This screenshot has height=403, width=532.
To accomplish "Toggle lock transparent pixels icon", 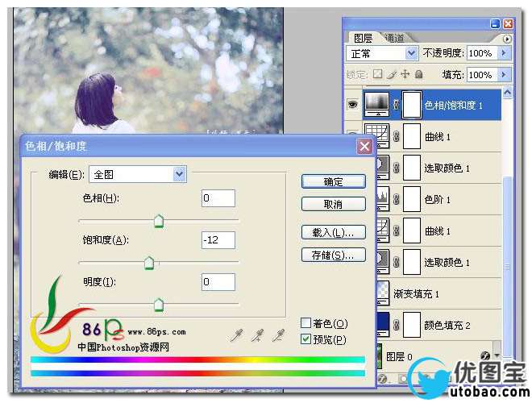I will (x=377, y=74).
